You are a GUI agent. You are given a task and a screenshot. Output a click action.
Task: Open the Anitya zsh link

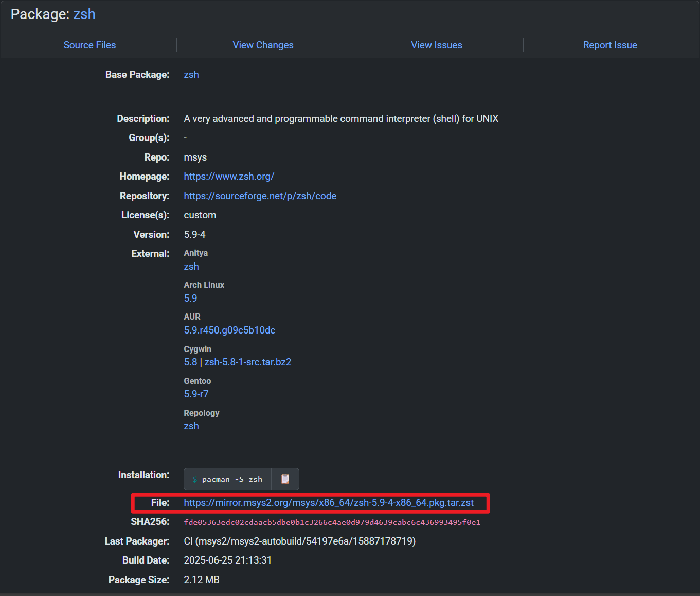[x=191, y=267]
